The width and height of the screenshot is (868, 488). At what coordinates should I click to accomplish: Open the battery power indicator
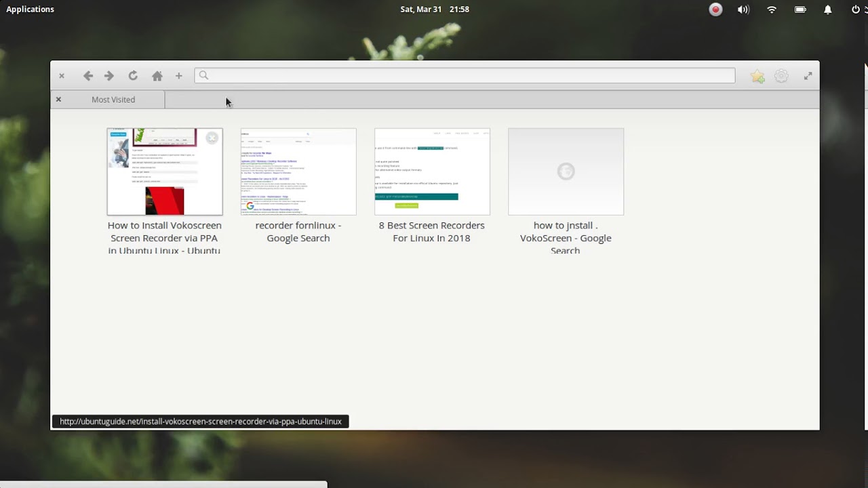[800, 9]
